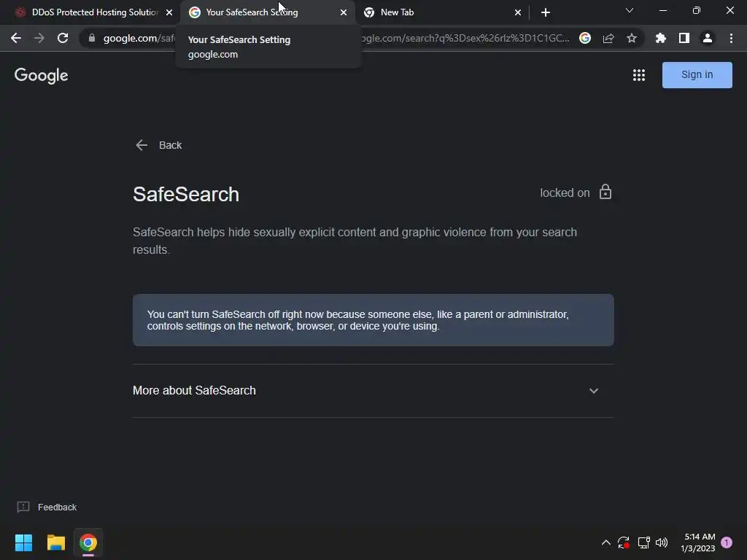Open the Windows Start menu

[x=23, y=542]
